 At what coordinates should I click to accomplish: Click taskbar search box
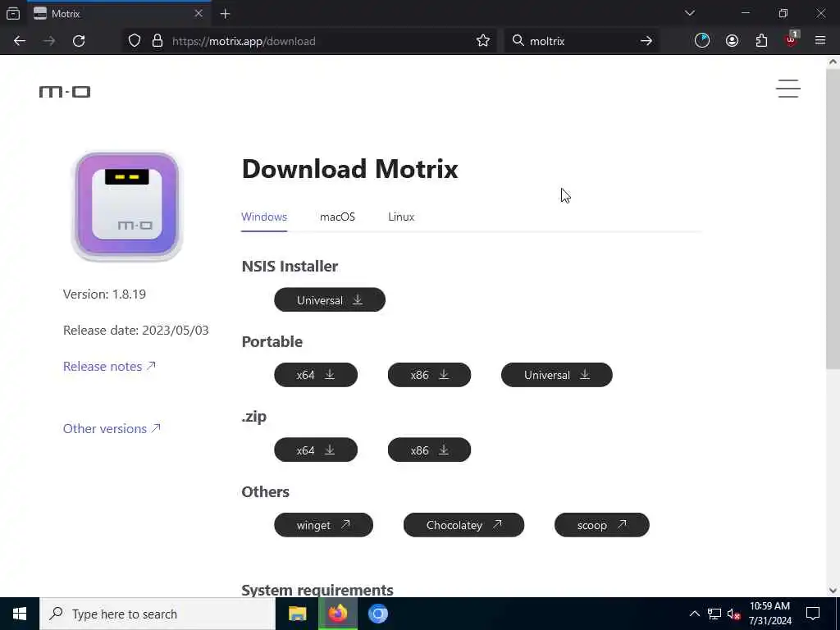(x=157, y=614)
